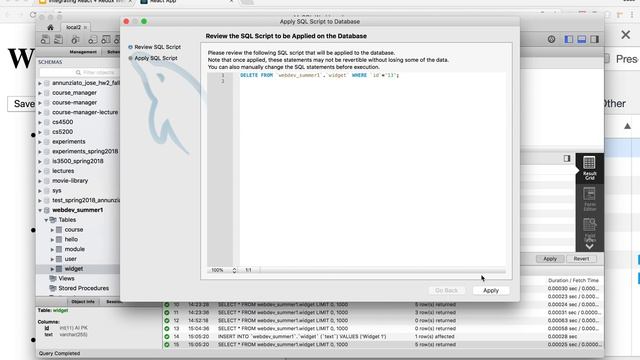Click the Views folder icon
Image resolution: width=640 pixels, height=360 pixels.
click(x=53, y=278)
